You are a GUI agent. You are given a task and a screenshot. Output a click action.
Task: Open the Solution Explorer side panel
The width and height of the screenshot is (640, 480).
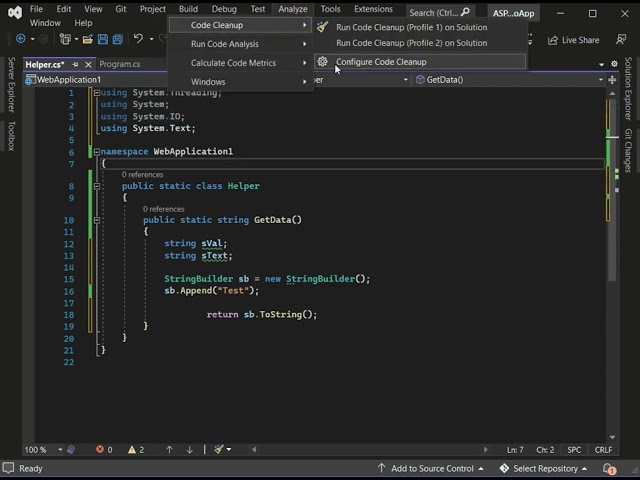click(x=628, y=89)
